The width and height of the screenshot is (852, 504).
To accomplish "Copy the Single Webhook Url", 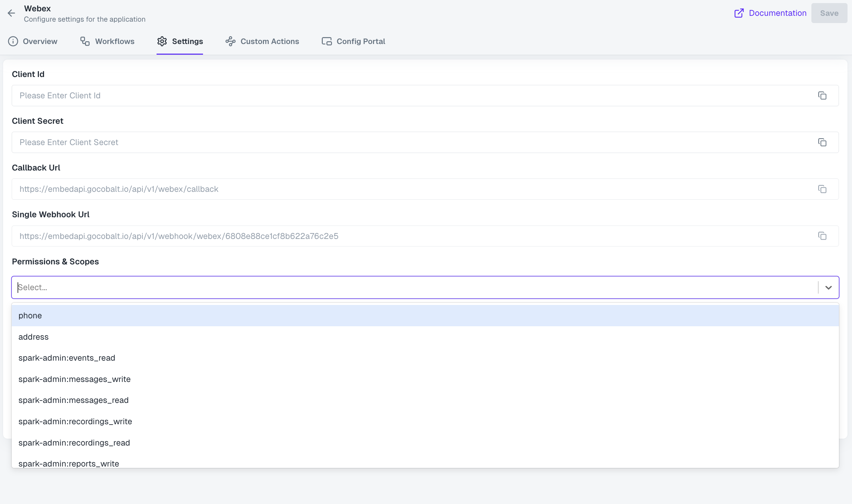I will tap(823, 236).
